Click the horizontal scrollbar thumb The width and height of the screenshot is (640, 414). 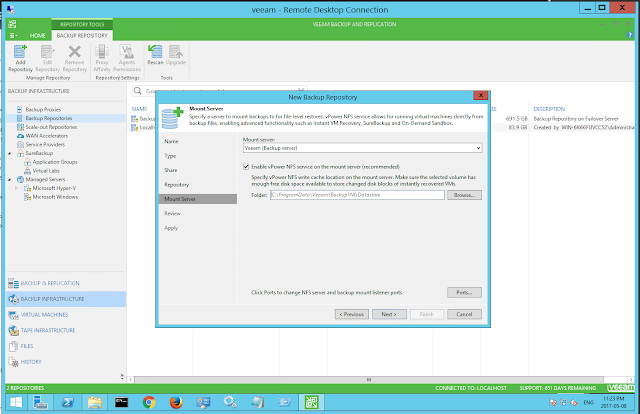pyautogui.click(x=369, y=380)
